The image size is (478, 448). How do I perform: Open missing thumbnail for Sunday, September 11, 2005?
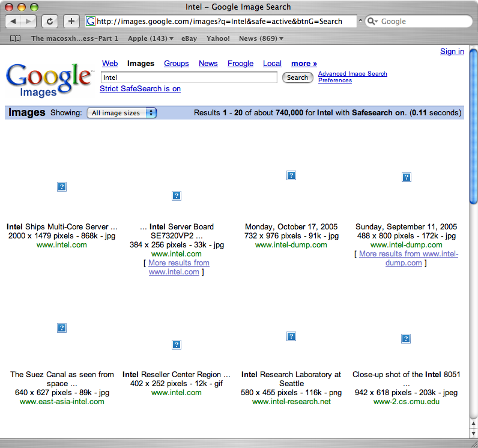407,177
